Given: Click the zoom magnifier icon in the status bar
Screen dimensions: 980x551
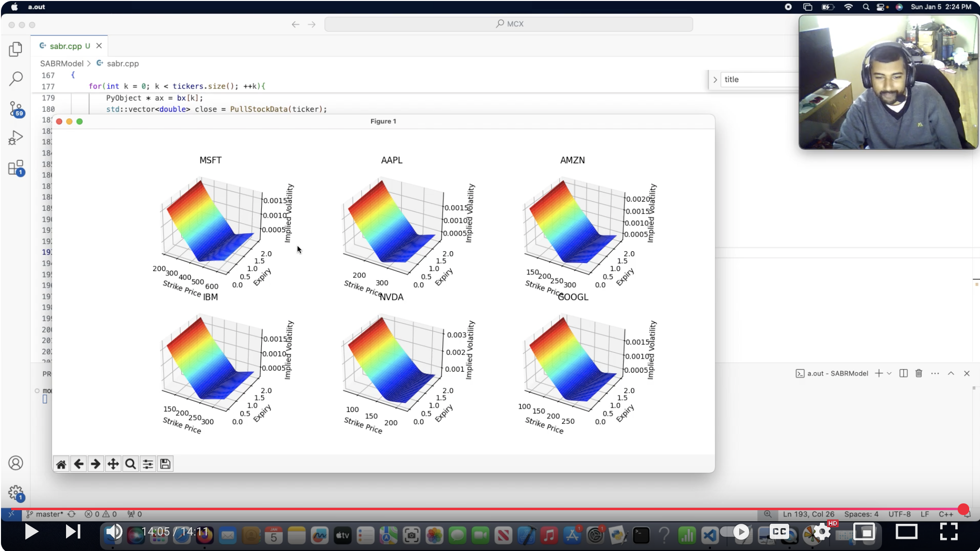Looking at the screenshot, I should [x=768, y=514].
